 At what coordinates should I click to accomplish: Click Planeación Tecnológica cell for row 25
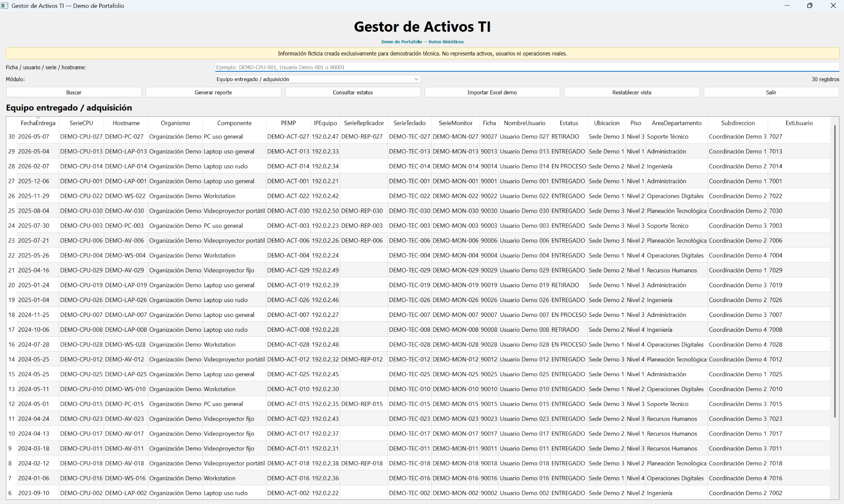(677, 211)
